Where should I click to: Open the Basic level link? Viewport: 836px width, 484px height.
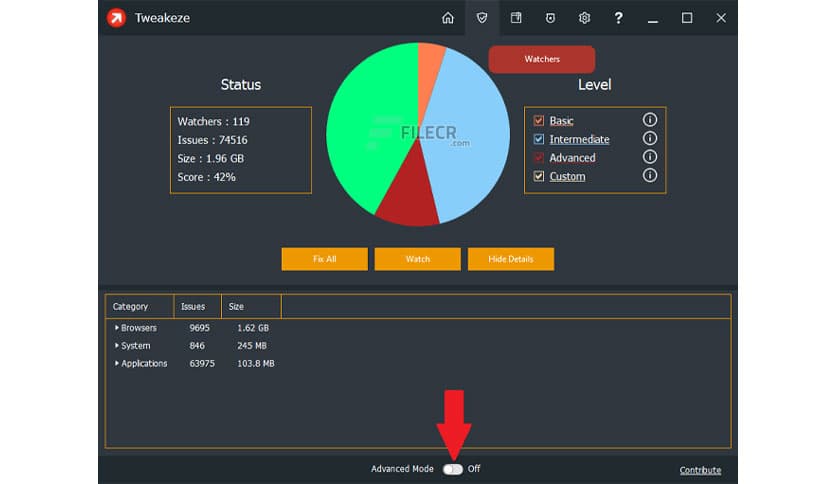click(x=561, y=121)
